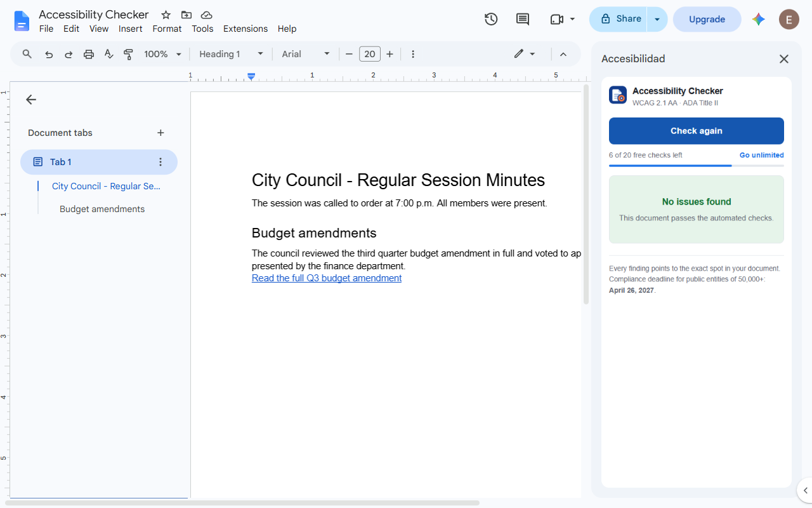Screen dimensions: 812x508
Task: Click the document title Accessibility Checker
Action: [x=94, y=15]
